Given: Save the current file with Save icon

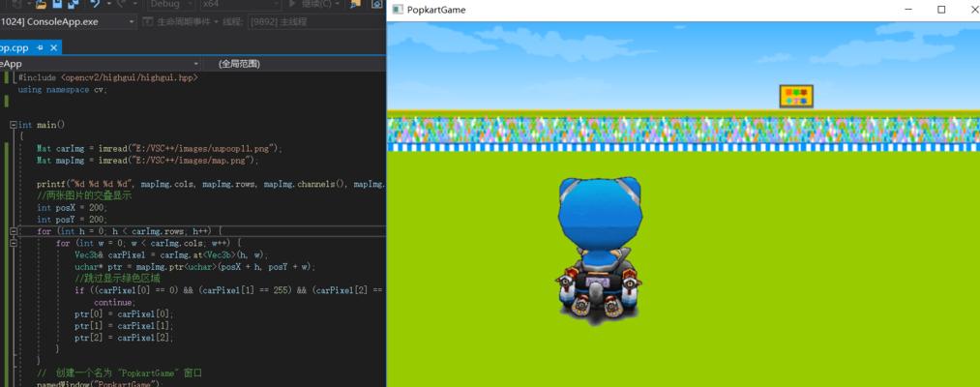Looking at the screenshot, I should tap(57, 4).
